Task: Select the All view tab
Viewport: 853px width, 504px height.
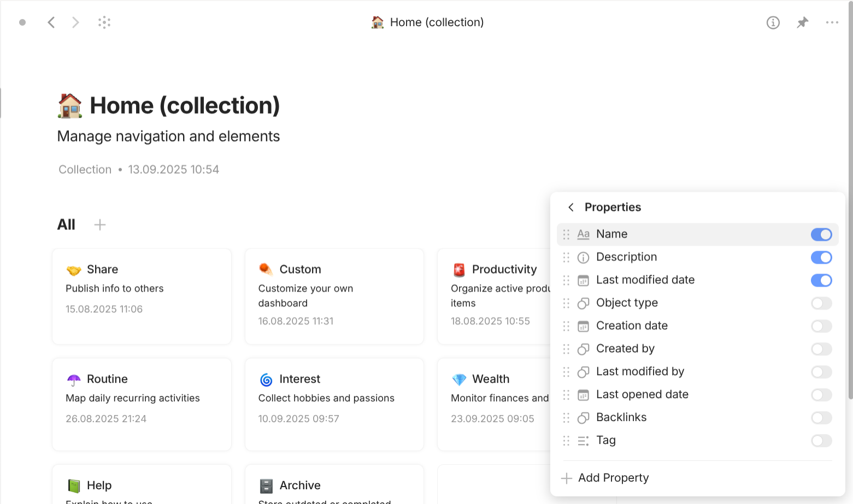Action: pyautogui.click(x=66, y=224)
